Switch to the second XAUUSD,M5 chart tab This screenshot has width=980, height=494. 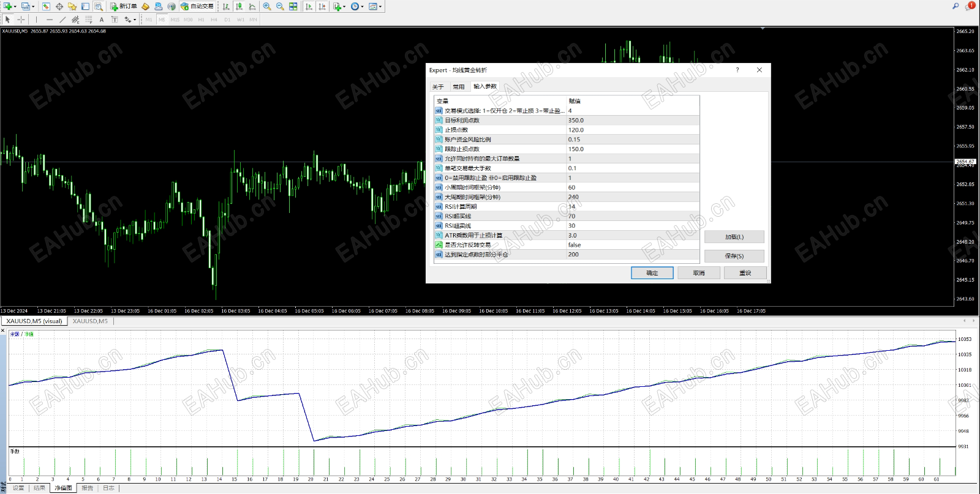90,321
